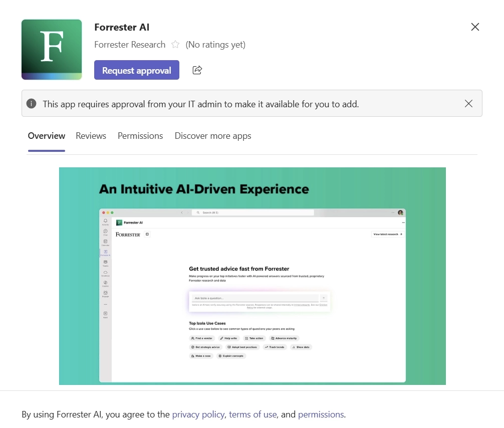Click the "An Intuitive AI-Driven Experience" preview heading
The width and height of the screenshot is (504, 428).
[204, 189]
